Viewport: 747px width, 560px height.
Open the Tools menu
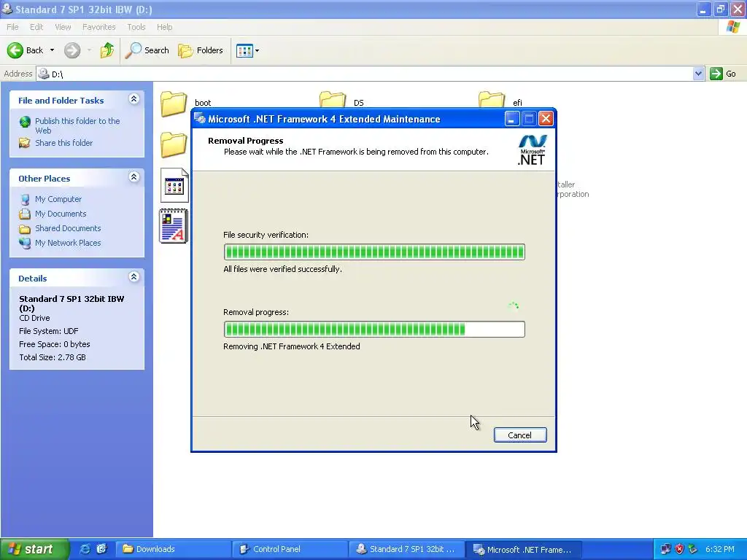click(136, 27)
